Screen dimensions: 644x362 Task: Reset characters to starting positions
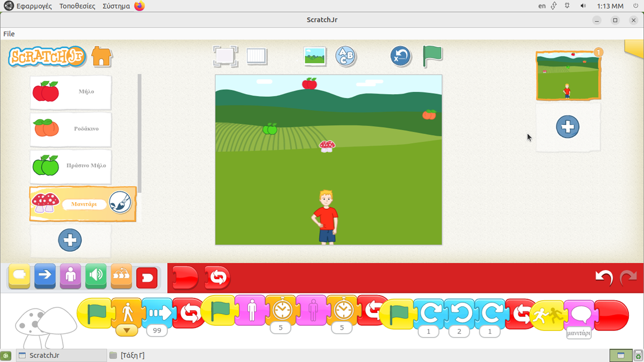pyautogui.click(x=400, y=56)
